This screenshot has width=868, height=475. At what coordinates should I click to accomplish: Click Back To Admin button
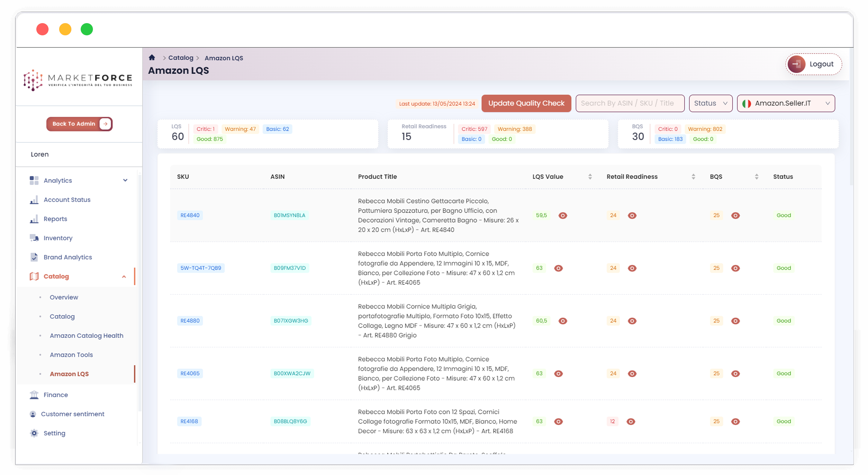(x=79, y=124)
